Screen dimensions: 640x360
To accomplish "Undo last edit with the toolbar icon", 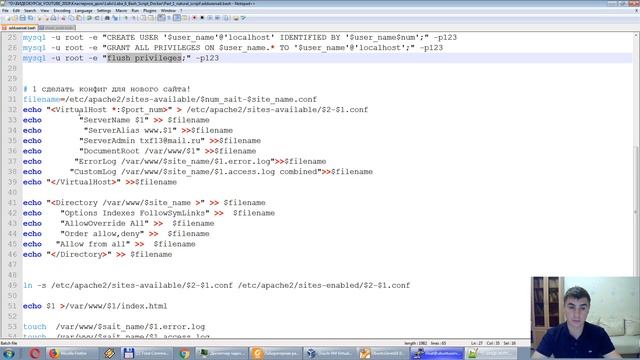I will [89, 18].
